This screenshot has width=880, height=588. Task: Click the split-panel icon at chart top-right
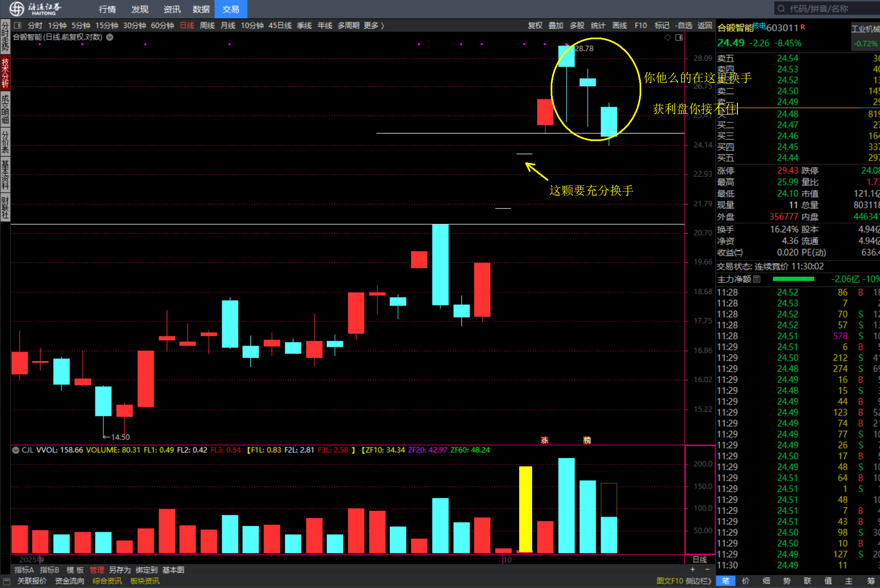coord(679,38)
